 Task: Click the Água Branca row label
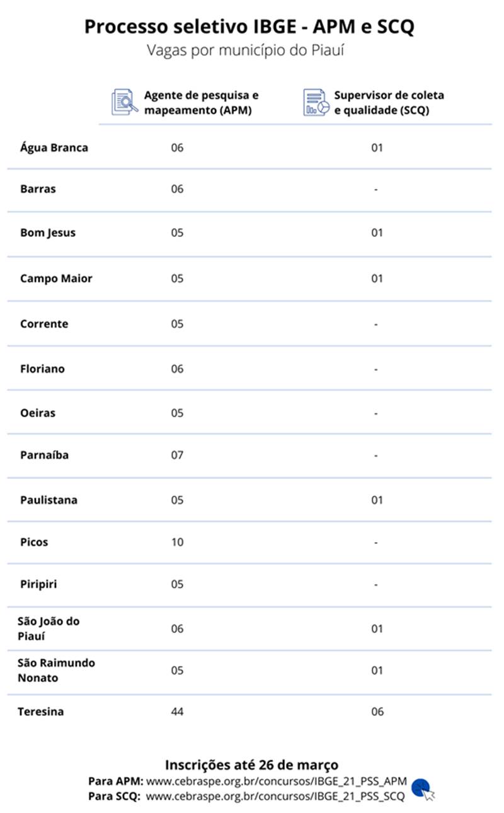(54, 147)
